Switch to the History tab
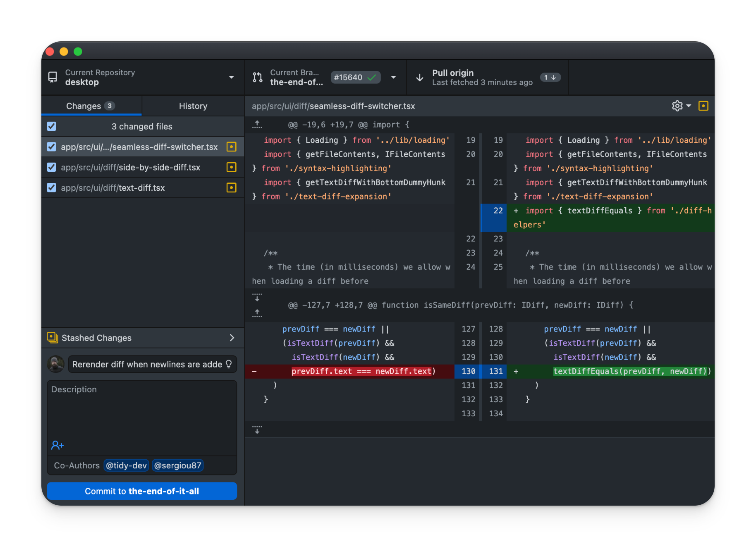Viewport: 756px width, 547px height. tap(193, 106)
